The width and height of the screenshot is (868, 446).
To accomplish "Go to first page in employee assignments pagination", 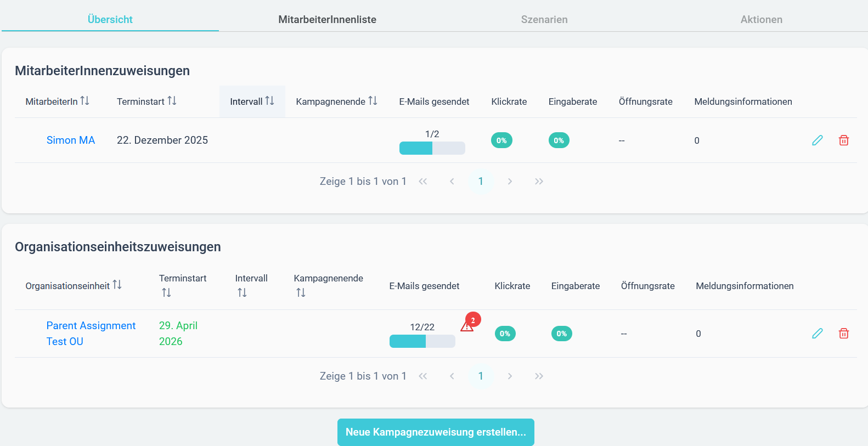I will point(422,182).
